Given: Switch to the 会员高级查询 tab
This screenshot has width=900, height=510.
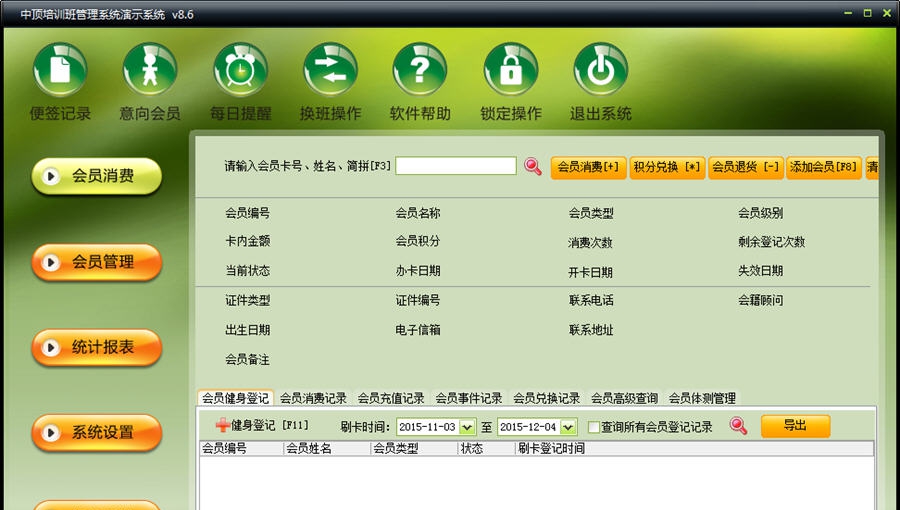Looking at the screenshot, I should [624, 398].
